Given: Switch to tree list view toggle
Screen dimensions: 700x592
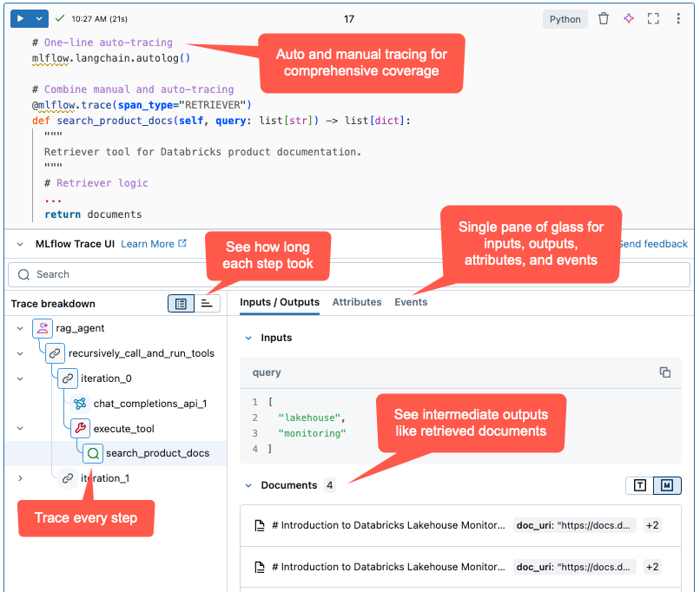Looking at the screenshot, I should (x=181, y=304).
